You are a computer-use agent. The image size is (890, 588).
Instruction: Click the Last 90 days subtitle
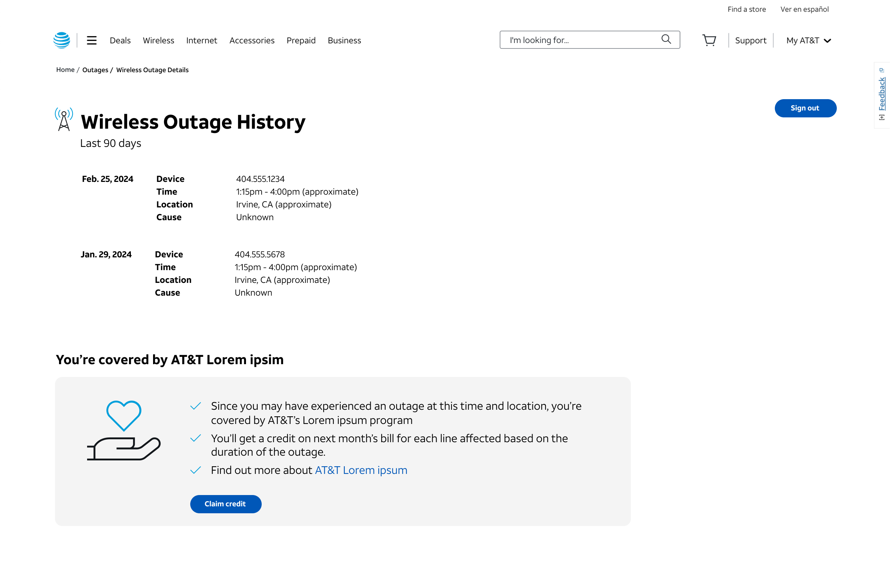(x=110, y=143)
